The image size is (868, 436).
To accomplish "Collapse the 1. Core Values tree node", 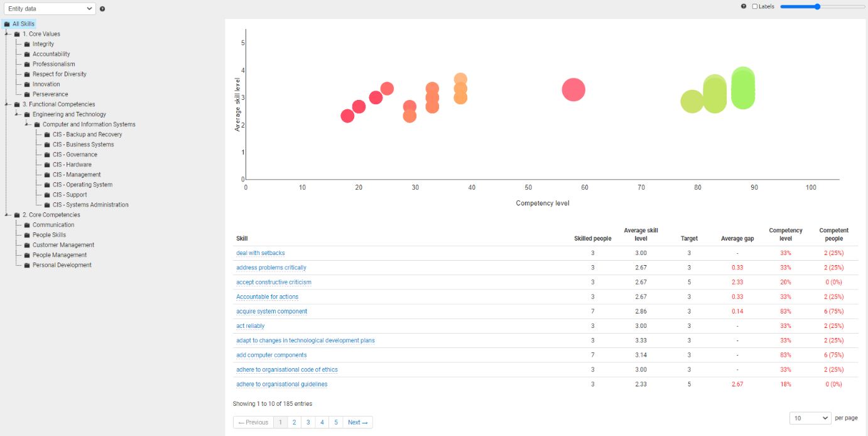I will coord(7,34).
